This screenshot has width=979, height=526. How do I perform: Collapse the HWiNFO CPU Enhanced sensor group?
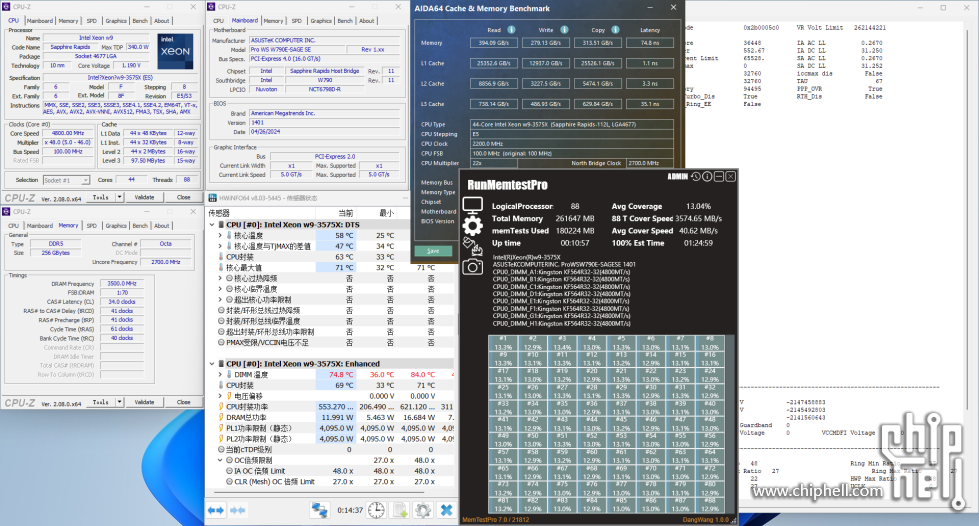(212, 364)
